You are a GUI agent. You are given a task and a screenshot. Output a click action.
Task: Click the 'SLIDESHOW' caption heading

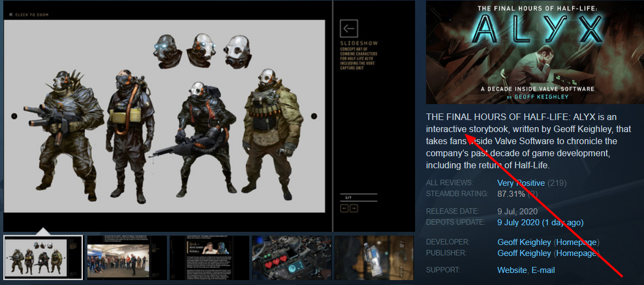359,43
